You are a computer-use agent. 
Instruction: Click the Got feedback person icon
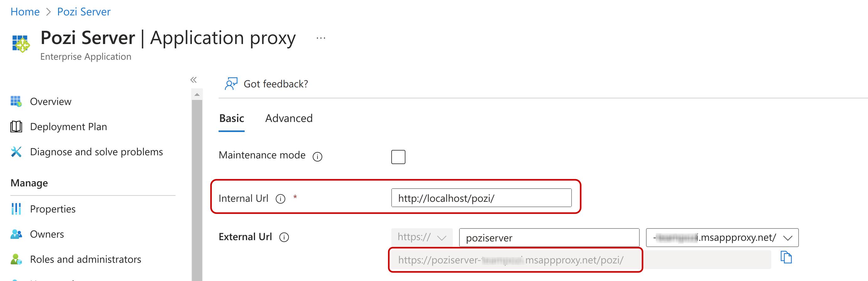(231, 84)
